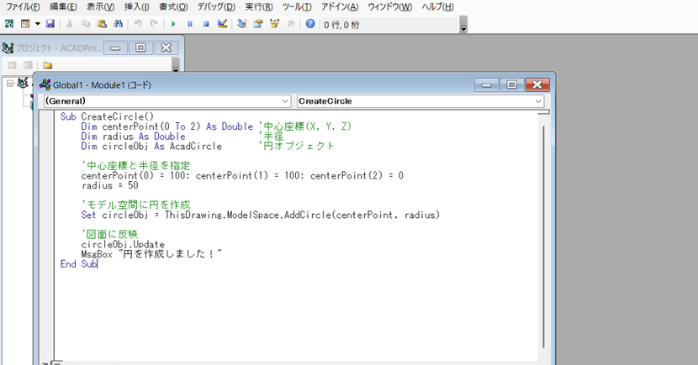The width and height of the screenshot is (698, 365).
Task: Open Find with the binoculars icon
Action: click(x=118, y=24)
